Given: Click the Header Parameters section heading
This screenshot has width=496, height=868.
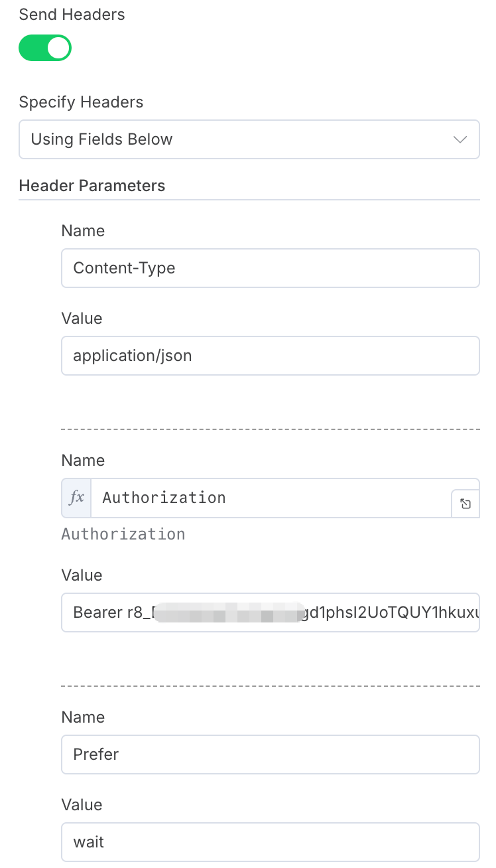Looking at the screenshot, I should [92, 186].
